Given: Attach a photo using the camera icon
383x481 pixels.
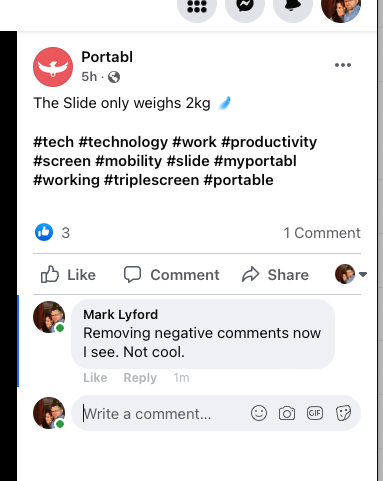Looking at the screenshot, I should [x=287, y=413].
